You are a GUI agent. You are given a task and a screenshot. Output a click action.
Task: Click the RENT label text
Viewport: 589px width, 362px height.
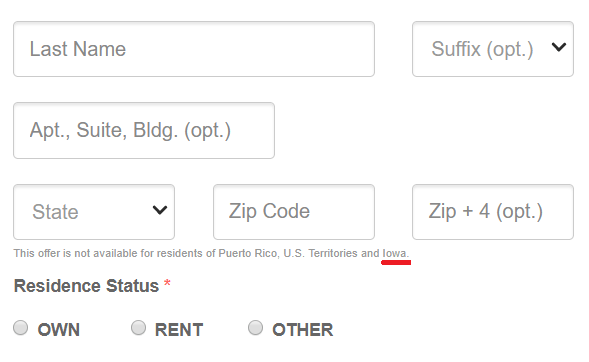click(179, 330)
